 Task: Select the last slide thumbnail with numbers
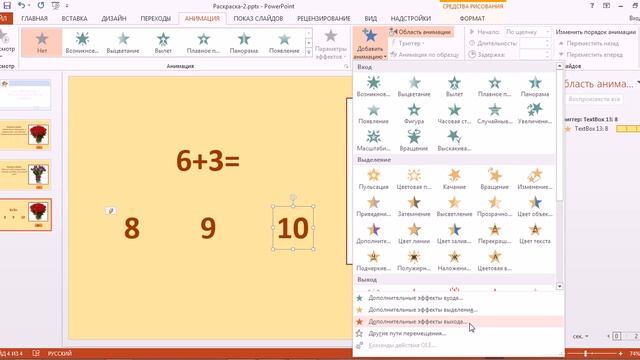26,215
